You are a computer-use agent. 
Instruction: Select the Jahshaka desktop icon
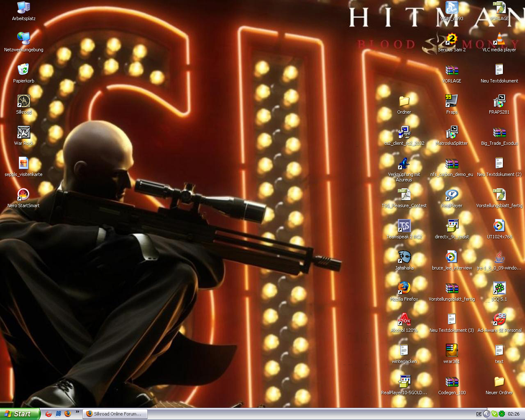click(x=404, y=257)
